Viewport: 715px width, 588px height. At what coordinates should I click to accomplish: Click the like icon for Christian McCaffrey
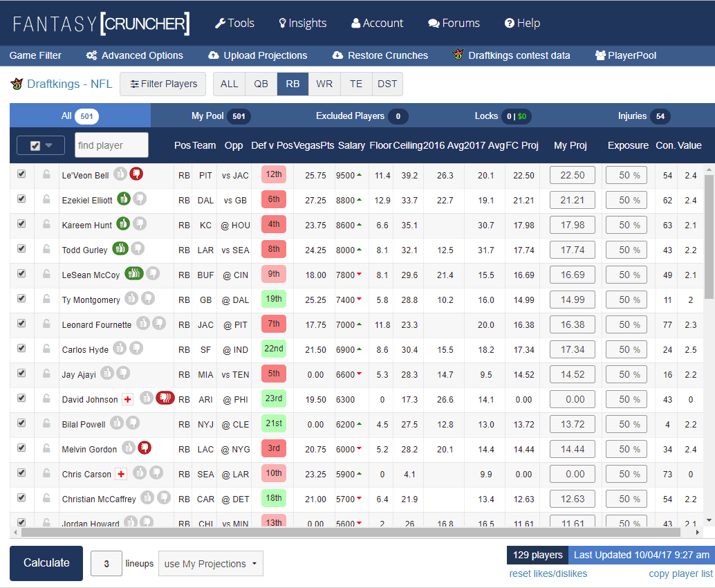147,497
